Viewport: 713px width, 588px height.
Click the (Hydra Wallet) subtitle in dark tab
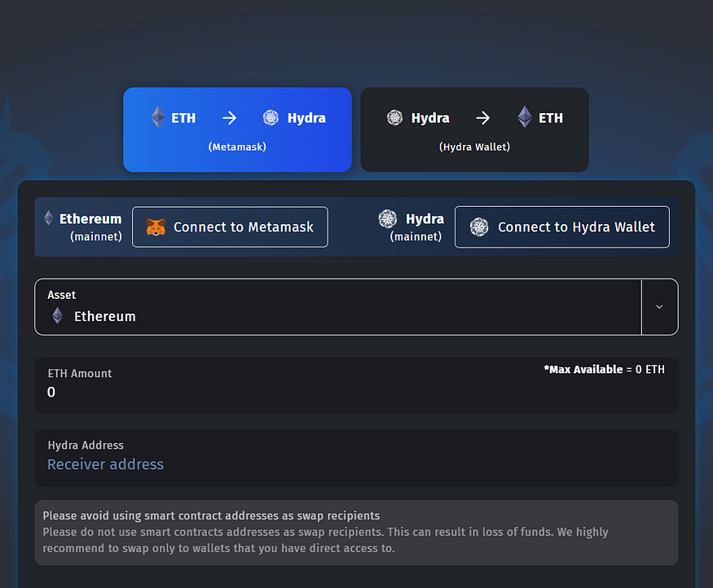tap(475, 147)
